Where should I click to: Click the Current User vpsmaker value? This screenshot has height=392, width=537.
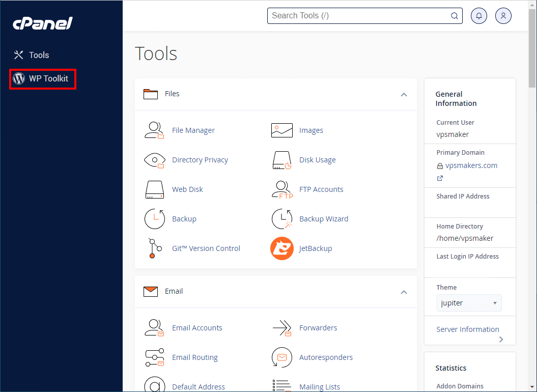click(x=453, y=134)
